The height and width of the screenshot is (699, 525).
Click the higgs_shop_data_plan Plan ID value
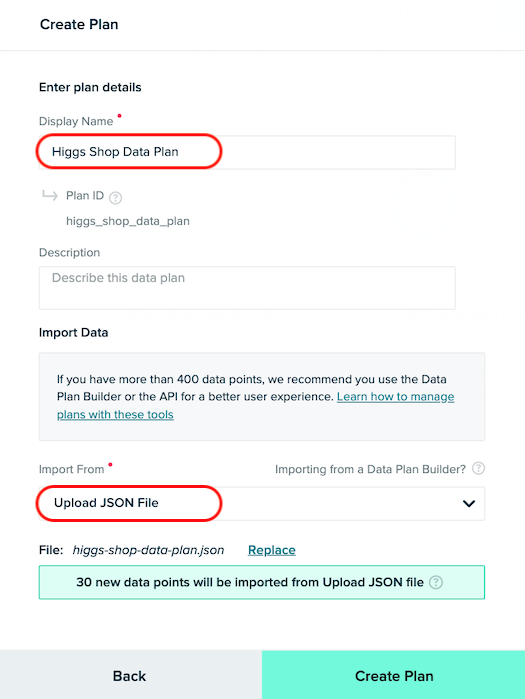tap(128, 221)
